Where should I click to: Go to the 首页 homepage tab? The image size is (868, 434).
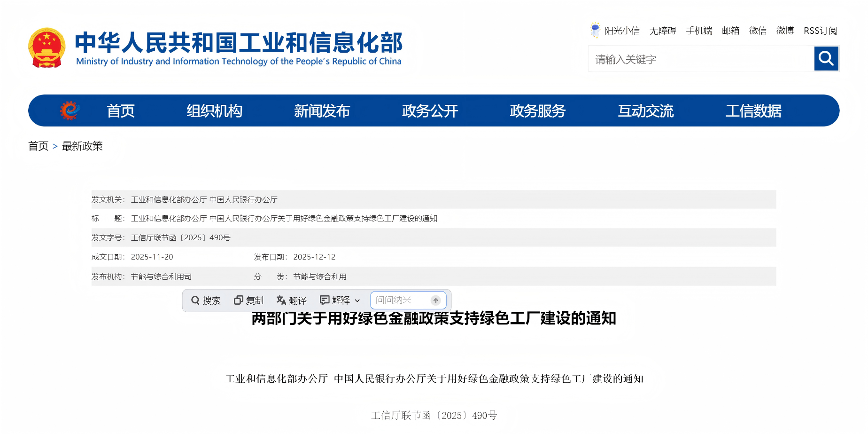(x=121, y=110)
